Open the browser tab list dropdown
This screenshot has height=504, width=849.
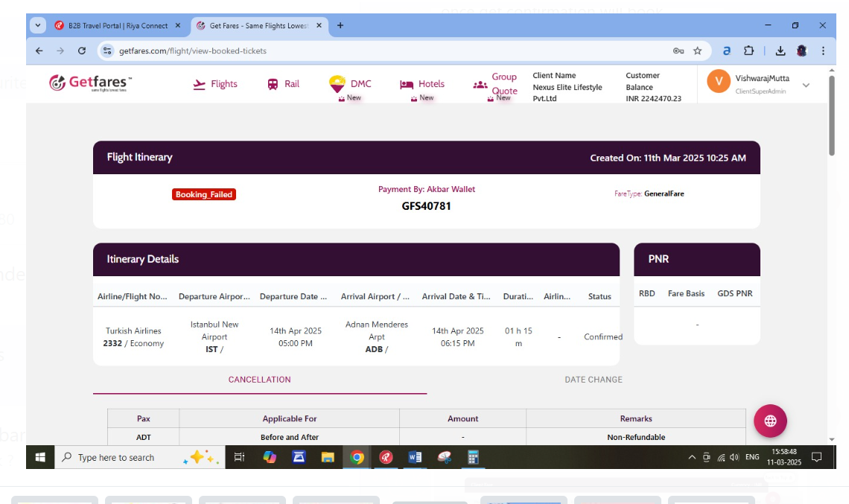(38, 25)
